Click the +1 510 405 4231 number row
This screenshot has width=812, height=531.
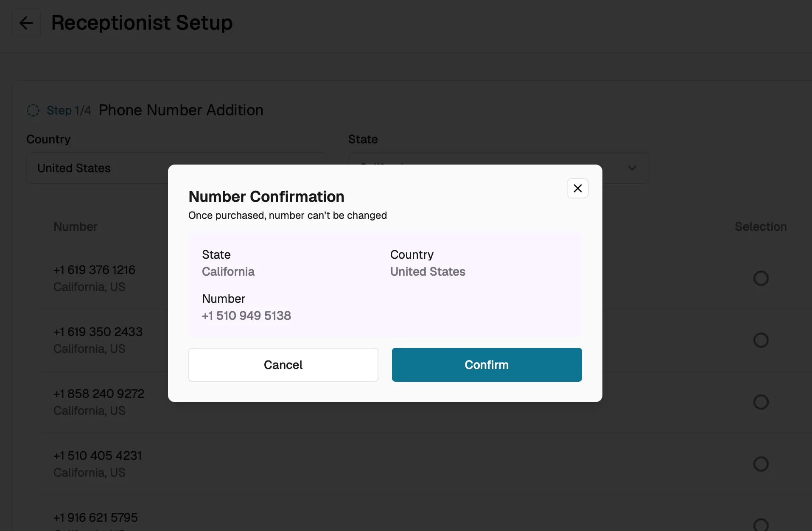click(426, 464)
